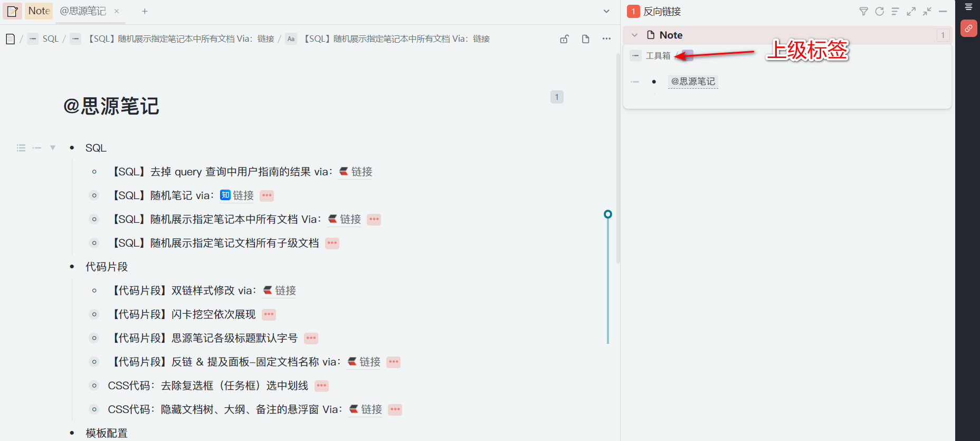Viewport: 980px width, 441px height.
Task: Close the @思源笔记 tab
Action: tap(117, 11)
